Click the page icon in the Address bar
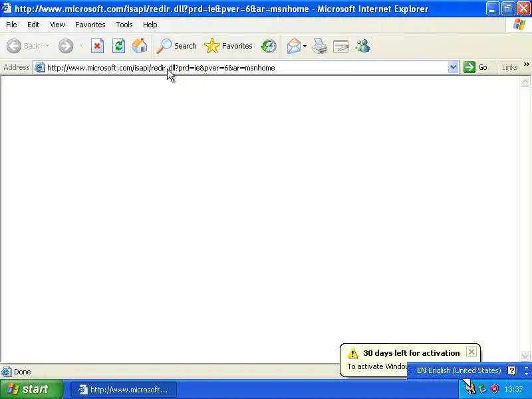Screen dimensions: 532x399 [40, 67]
